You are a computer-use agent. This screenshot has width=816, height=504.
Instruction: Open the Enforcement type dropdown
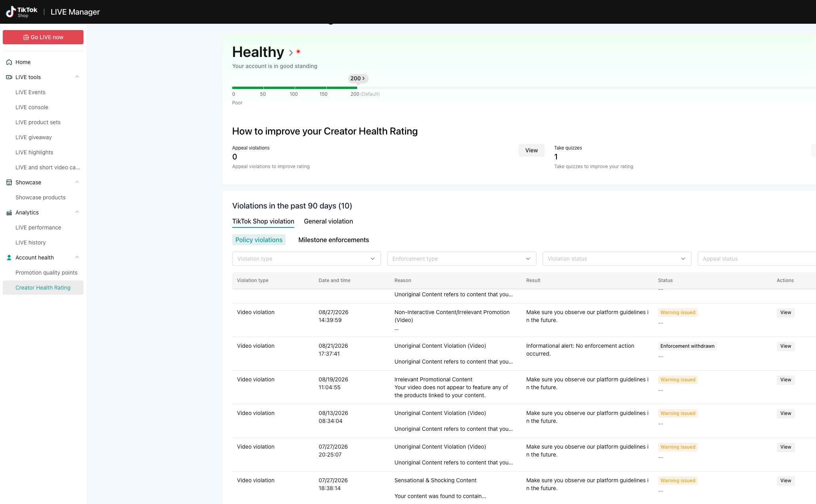(462, 259)
